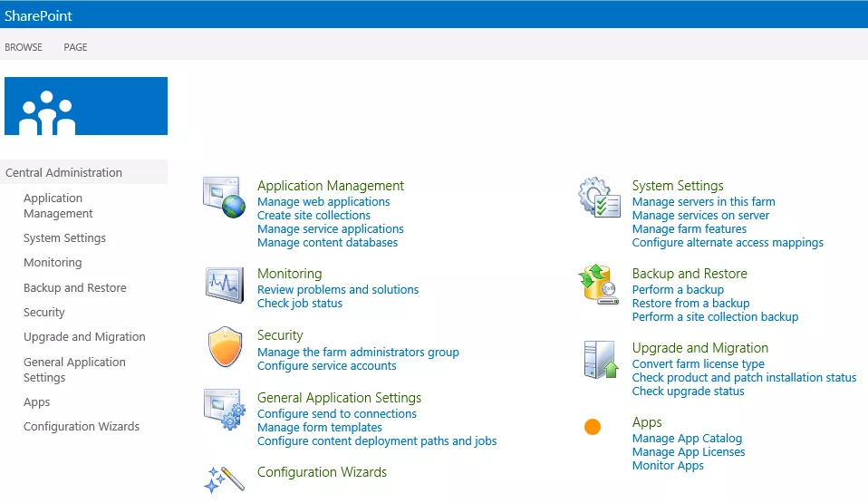Open the BROWSE ribbon tab
868x503 pixels.
(24, 47)
